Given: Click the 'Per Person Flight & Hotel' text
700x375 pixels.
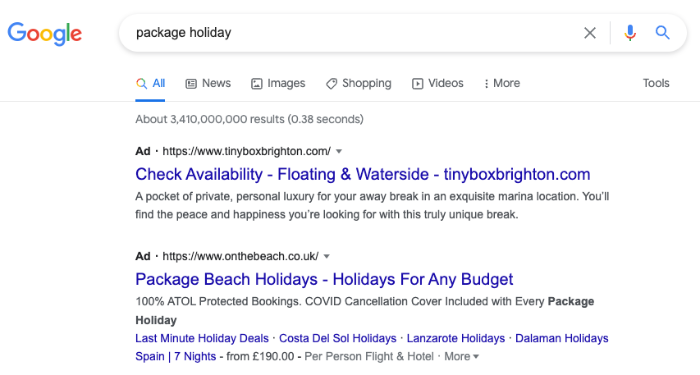Looking at the screenshot, I should pos(369,357).
